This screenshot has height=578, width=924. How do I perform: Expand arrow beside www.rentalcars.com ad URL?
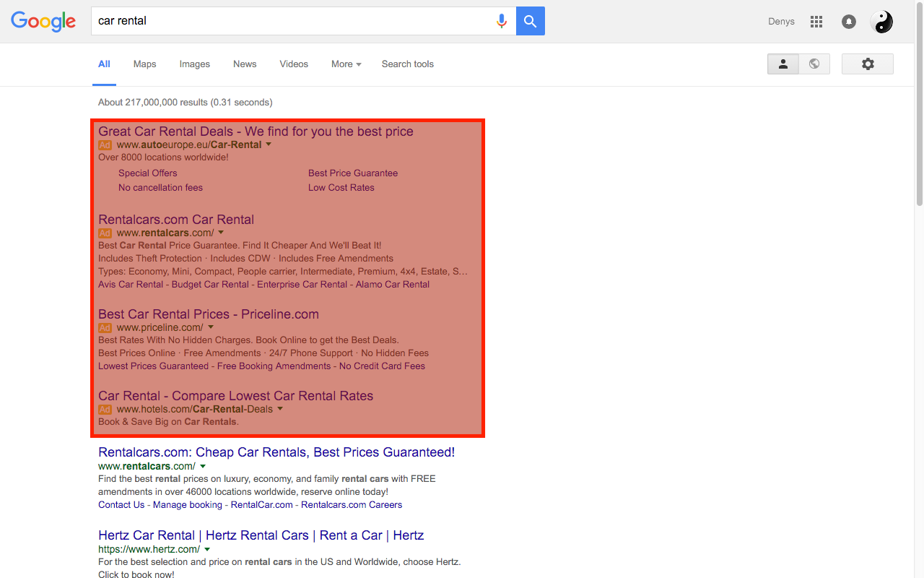pyautogui.click(x=221, y=233)
